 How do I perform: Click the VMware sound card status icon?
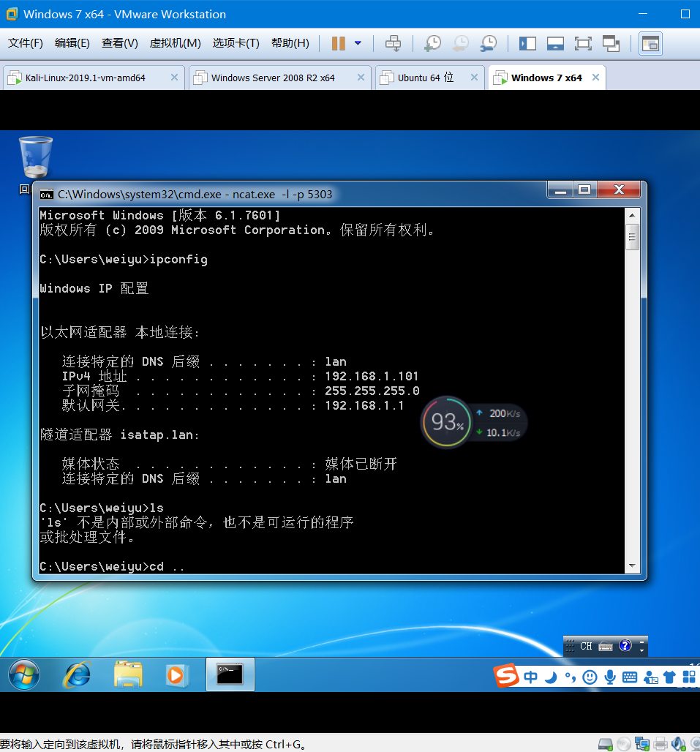(x=679, y=744)
